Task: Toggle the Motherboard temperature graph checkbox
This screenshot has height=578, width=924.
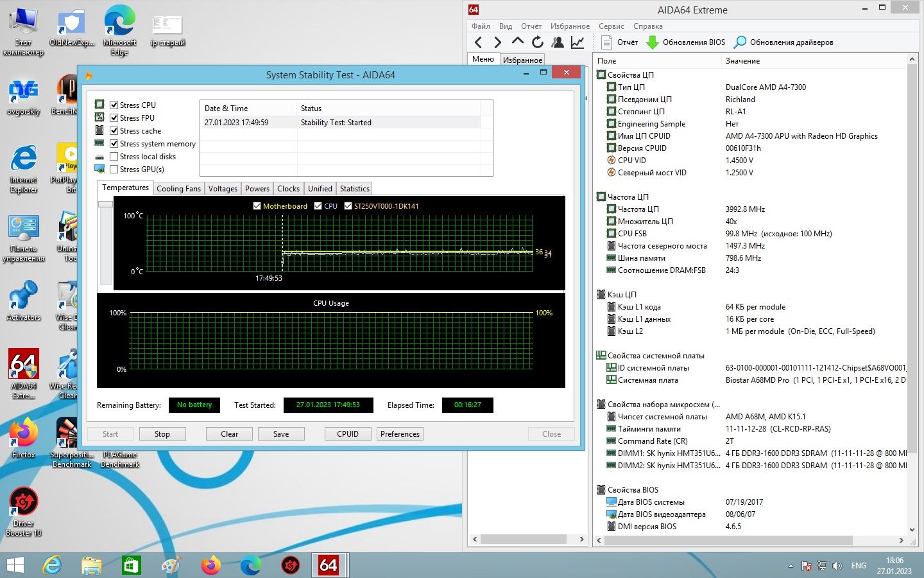Action: 257,206
